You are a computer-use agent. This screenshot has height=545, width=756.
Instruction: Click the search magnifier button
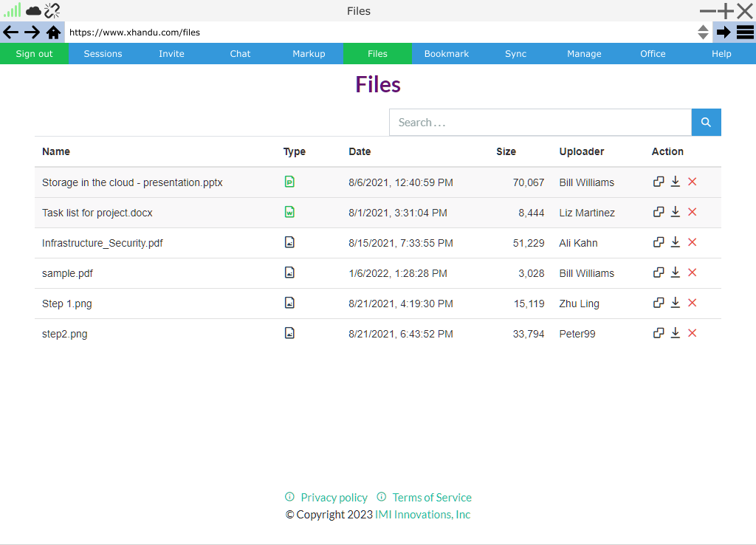[706, 123]
